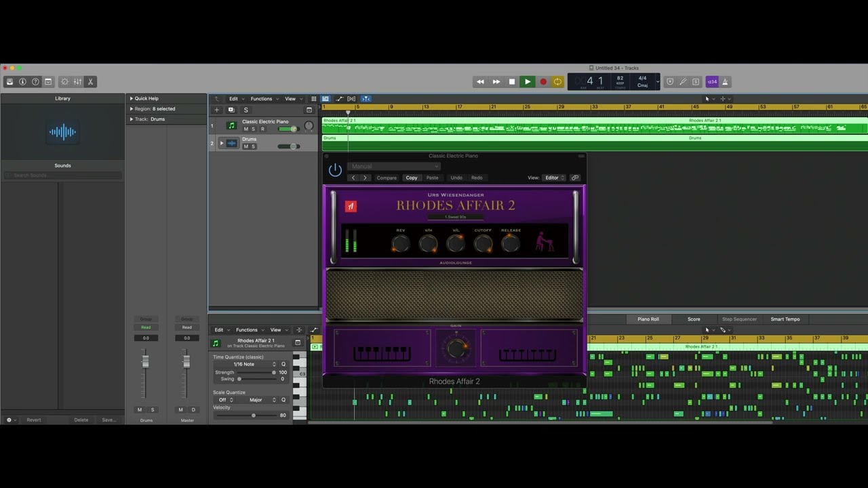Viewport: 868px width, 488px height.
Task: Open the Major scale dropdown
Action: click(x=257, y=400)
